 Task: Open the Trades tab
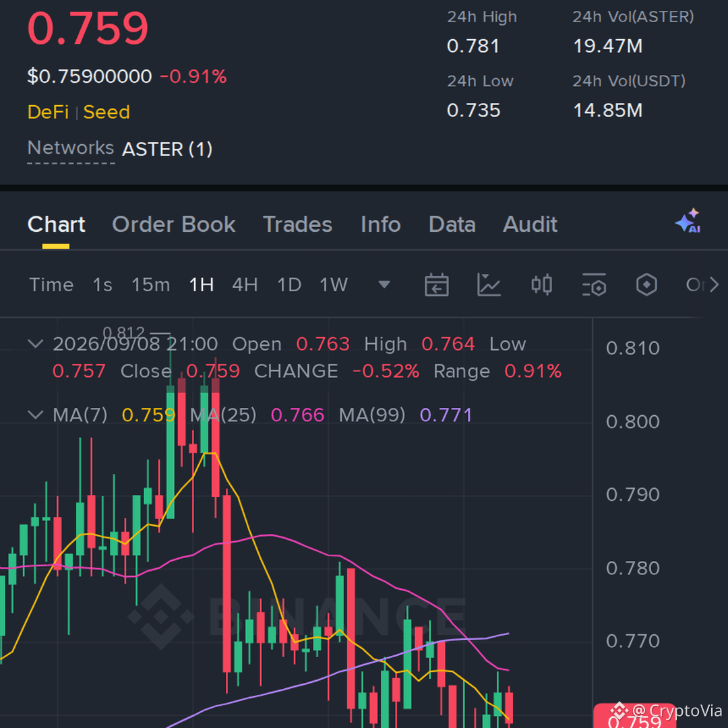click(x=298, y=224)
